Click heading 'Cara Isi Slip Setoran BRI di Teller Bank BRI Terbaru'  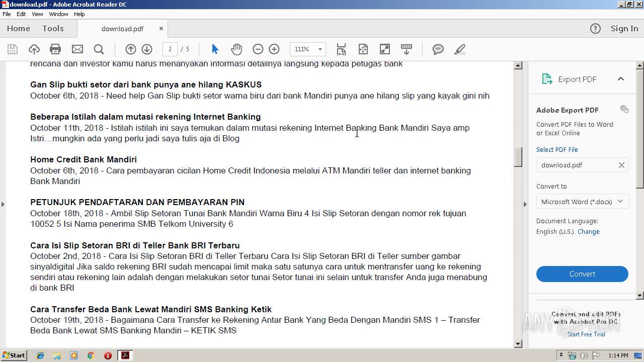[135, 245]
